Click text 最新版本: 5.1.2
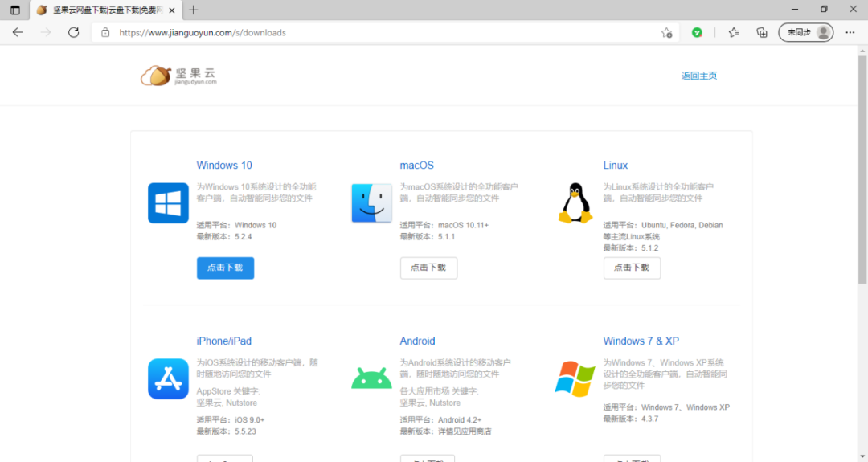Image resolution: width=868 pixels, height=462 pixels. click(x=631, y=248)
